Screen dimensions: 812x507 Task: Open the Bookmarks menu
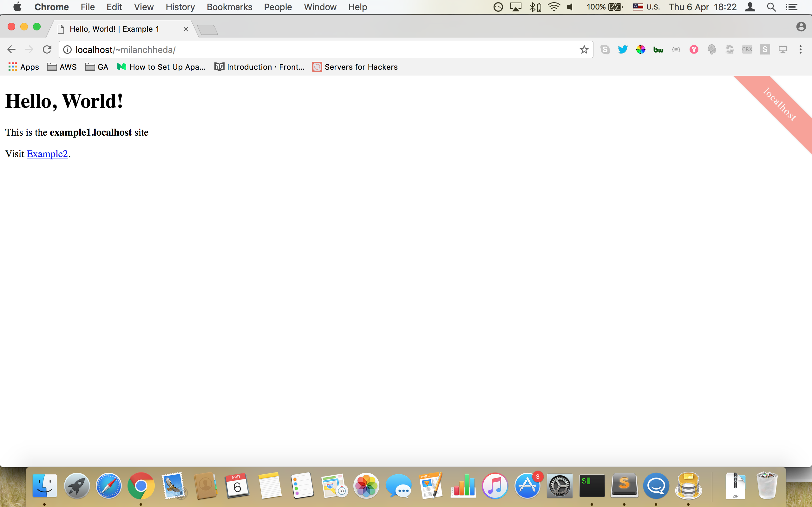[229, 7]
